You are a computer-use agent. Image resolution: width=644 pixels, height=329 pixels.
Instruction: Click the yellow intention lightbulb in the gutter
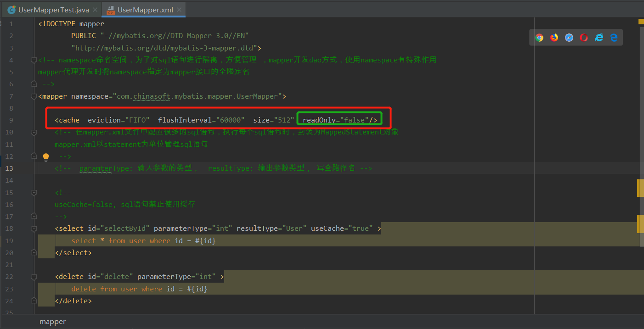(x=45, y=156)
